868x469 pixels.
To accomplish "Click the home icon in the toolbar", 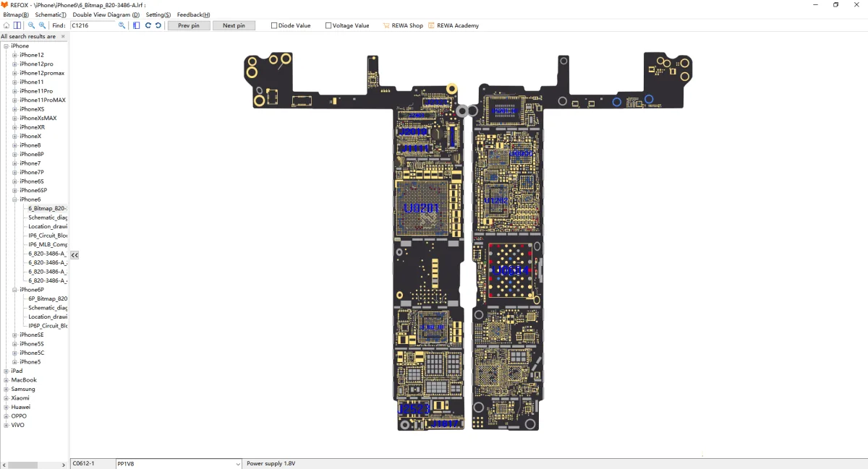I will tap(7, 25).
